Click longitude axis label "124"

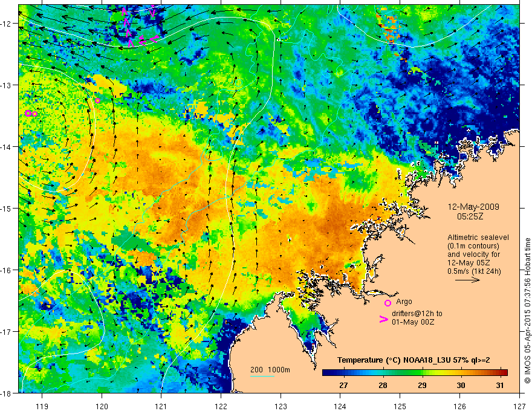pyautogui.click(x=340, y=407)
